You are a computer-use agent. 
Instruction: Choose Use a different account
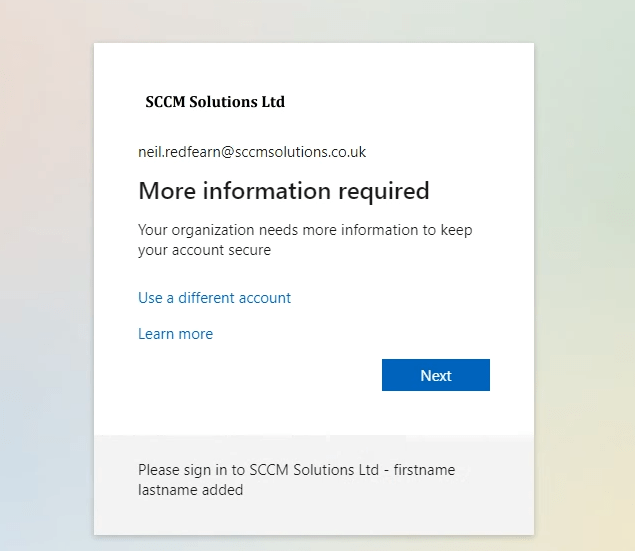pos(214,298)
